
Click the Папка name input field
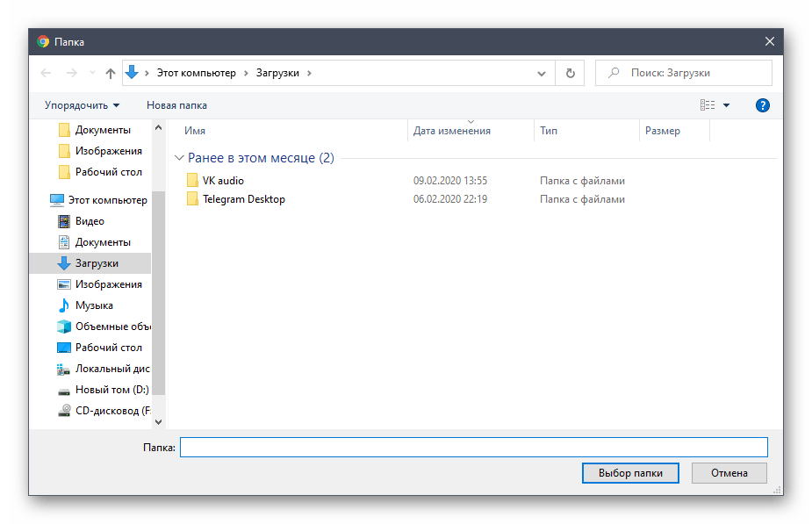473,448
